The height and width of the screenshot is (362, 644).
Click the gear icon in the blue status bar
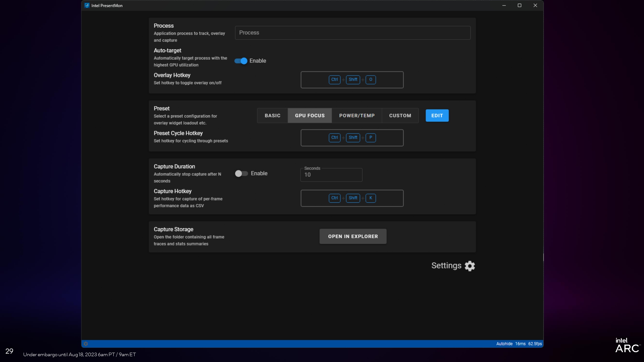pyautogui.click(x=86, y=343)
